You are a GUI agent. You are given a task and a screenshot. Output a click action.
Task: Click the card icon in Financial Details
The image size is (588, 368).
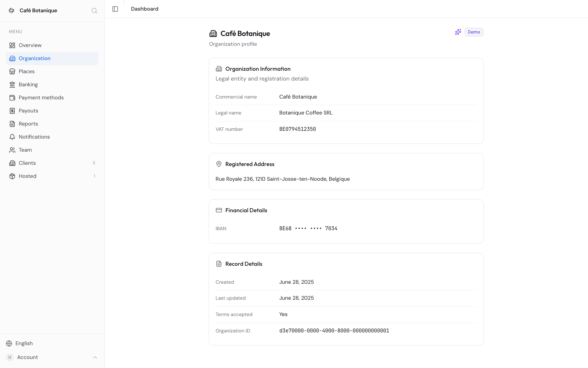(x=219, y=210)
